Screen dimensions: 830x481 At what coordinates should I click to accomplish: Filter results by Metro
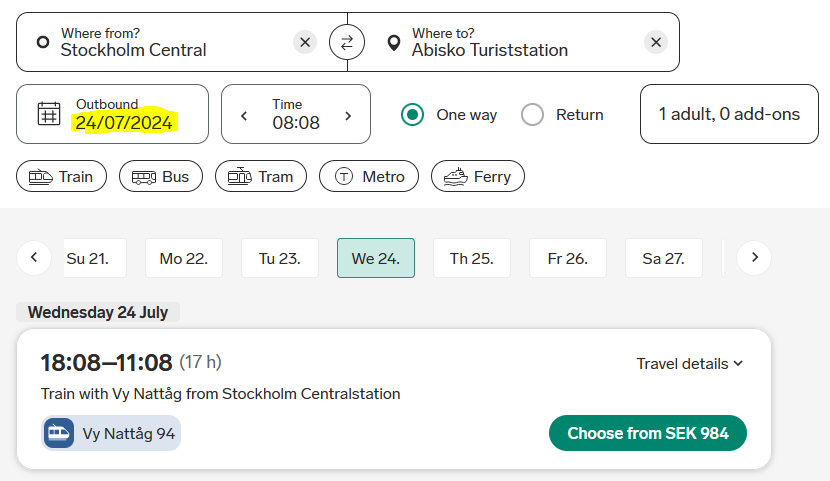369,176
